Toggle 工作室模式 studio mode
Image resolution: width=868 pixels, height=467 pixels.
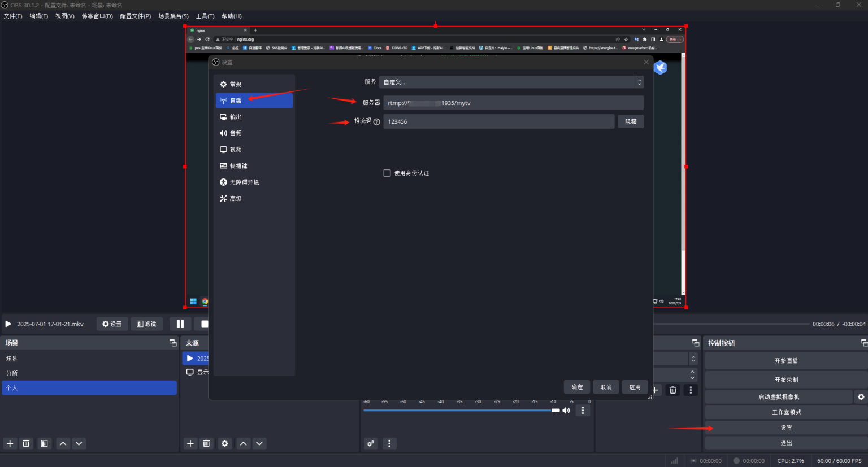point(786,412)
